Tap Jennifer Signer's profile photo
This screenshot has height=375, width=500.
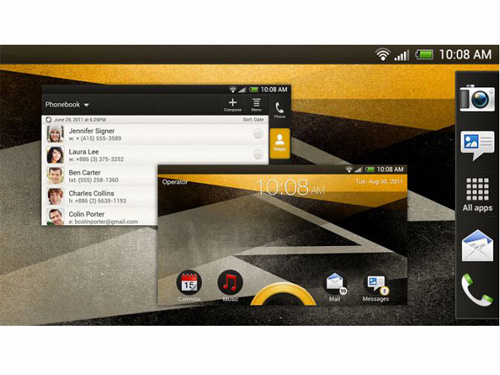point(55,134)
